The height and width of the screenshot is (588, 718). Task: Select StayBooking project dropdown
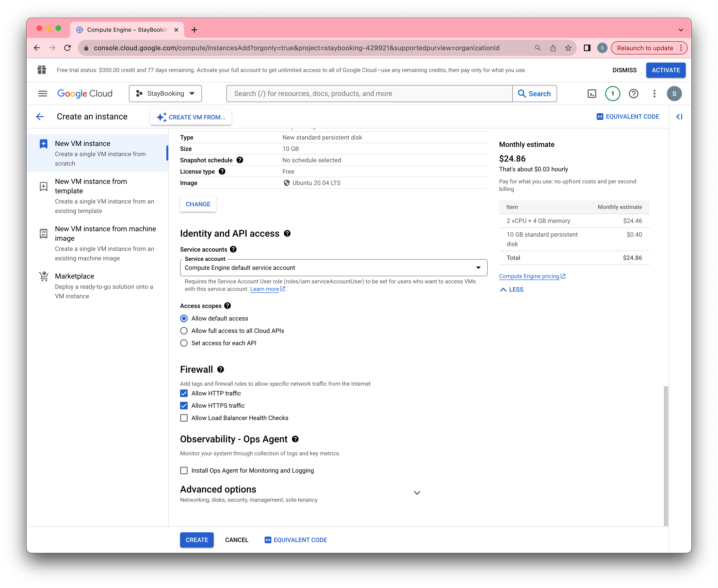pos(165,93)
